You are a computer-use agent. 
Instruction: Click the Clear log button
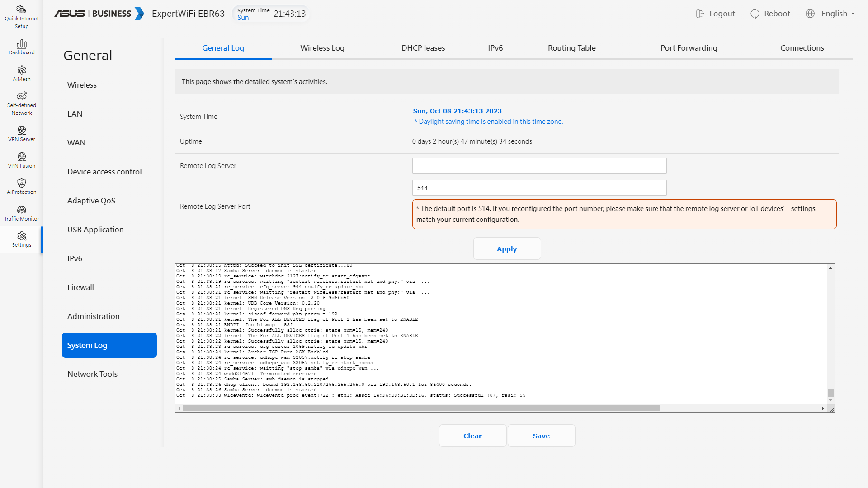click(x=472, y=436)
